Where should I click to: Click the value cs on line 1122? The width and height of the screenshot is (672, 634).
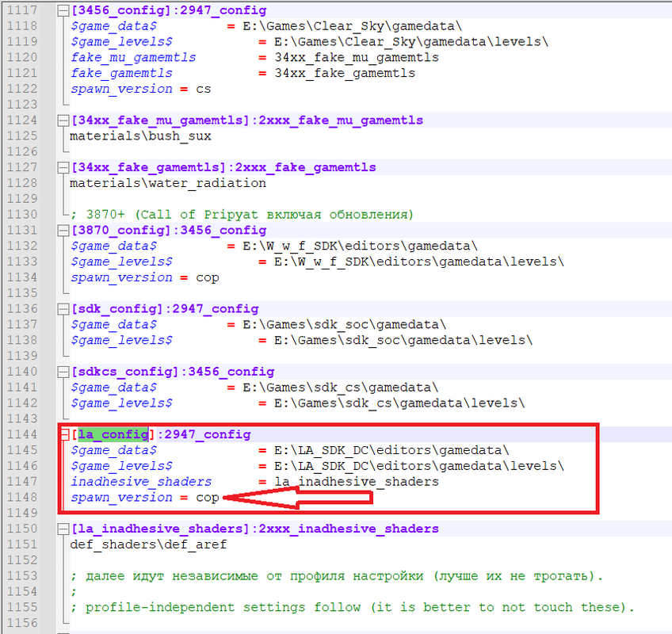[204, 89]
